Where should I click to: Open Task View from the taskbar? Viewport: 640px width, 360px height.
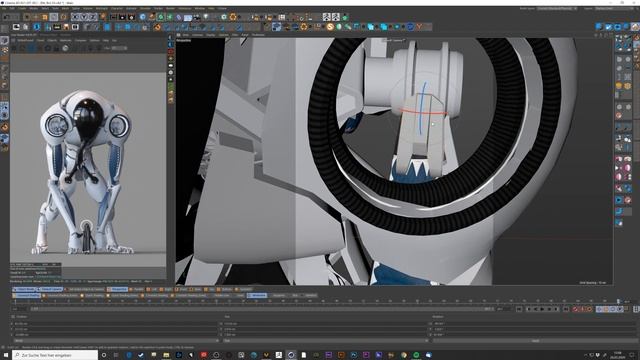pos(116,355)
